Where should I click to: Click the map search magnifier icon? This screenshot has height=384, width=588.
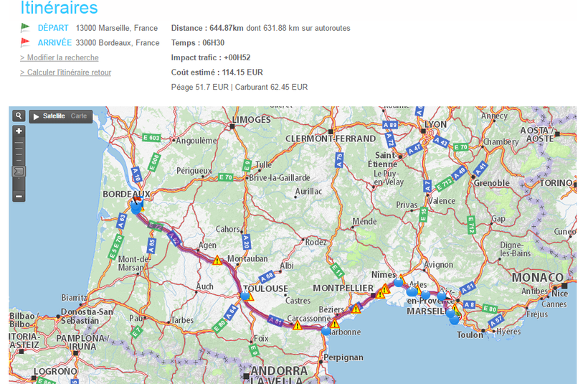[x=19, y=116]
